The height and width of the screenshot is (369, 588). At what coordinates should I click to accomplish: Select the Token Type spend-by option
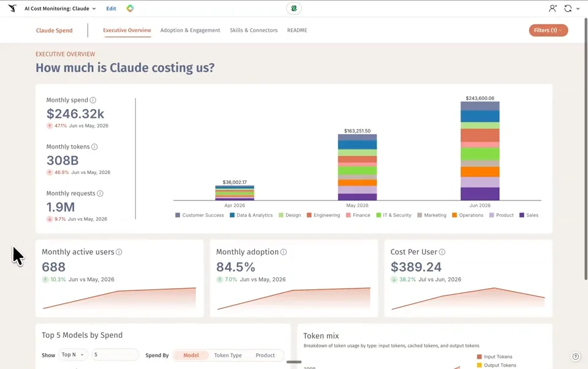[x=228, y=355]
